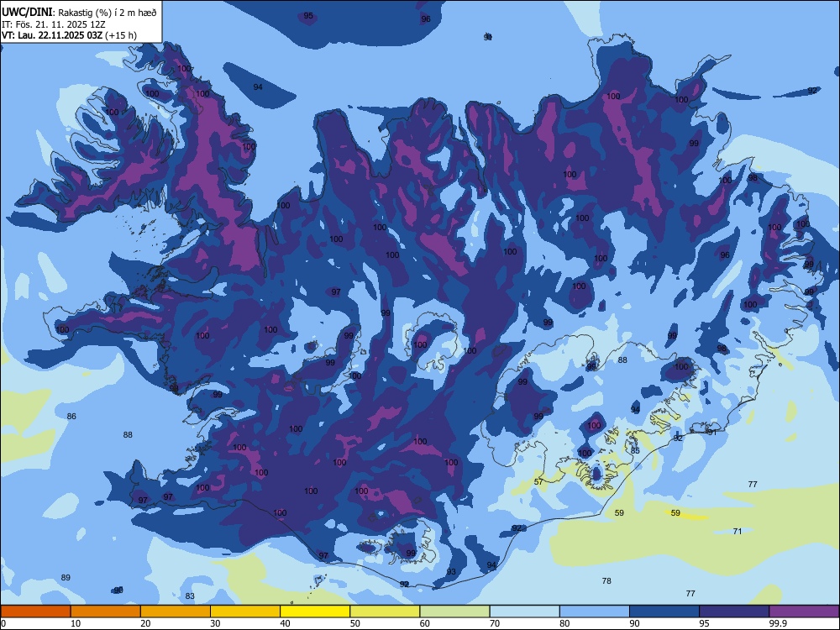This screenshot has height=630, width=840.
Task: Click the '86' humidity value over the sea
Action: click(x=71, y=417)
